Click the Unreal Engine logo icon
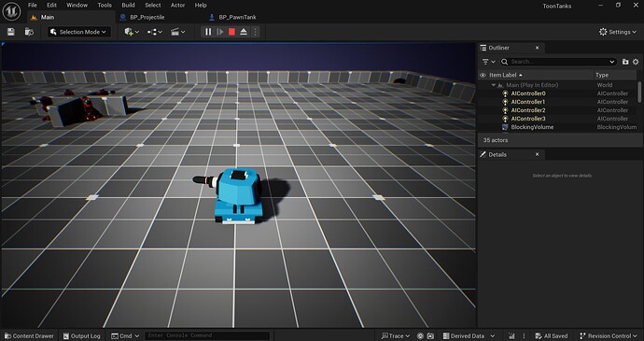644x341 pixels. point(11,11)
